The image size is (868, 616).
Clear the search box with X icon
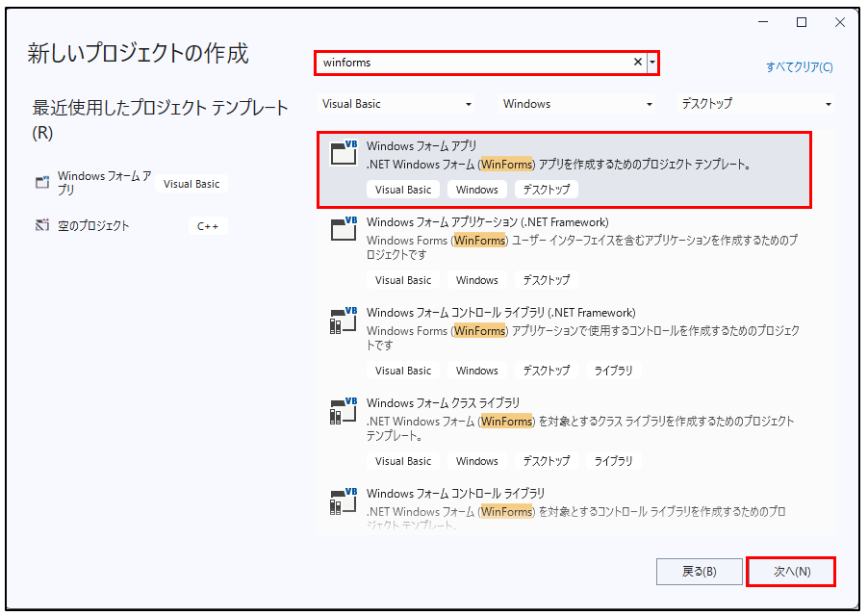637,63
